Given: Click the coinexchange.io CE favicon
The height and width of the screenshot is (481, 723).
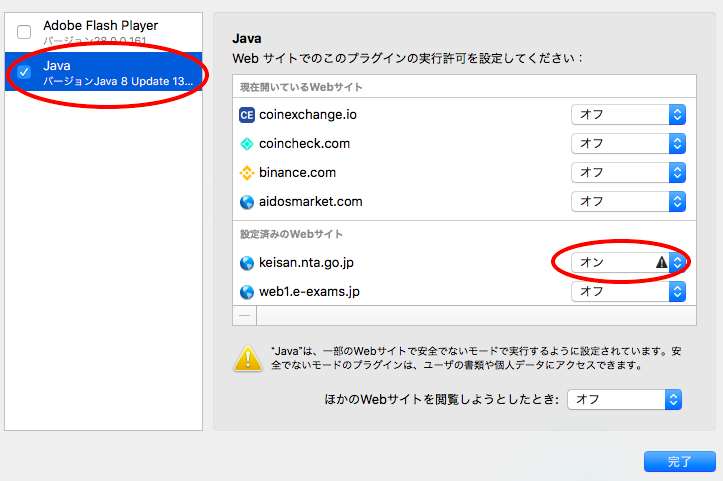Looking at the screenshot, I should 247,115.
